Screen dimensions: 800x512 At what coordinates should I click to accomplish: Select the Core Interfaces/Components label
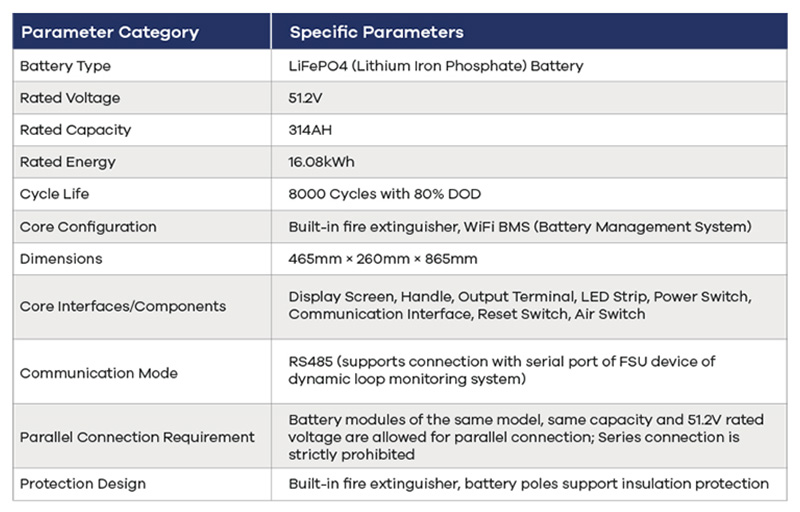pyautogui.click(x=123, y=306)
